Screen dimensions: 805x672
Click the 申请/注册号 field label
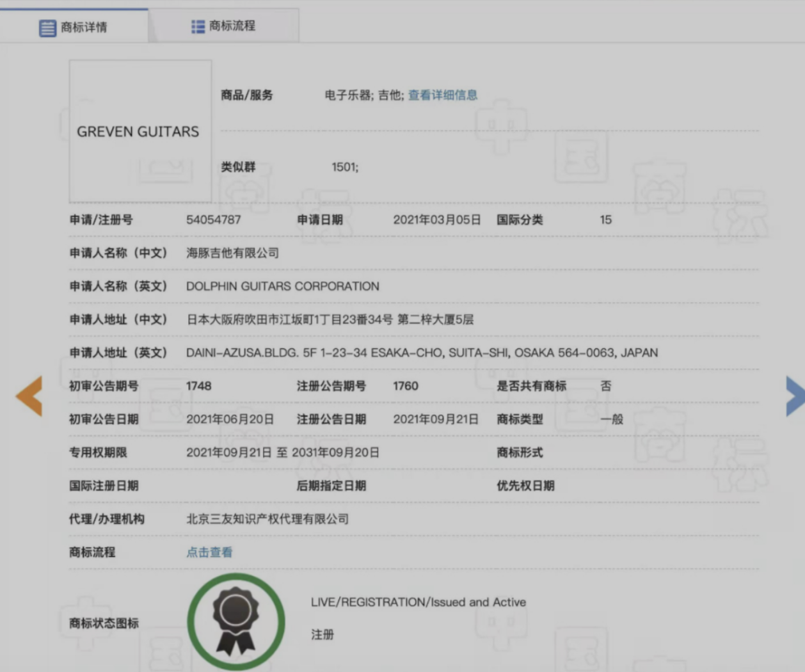[101, 220]
